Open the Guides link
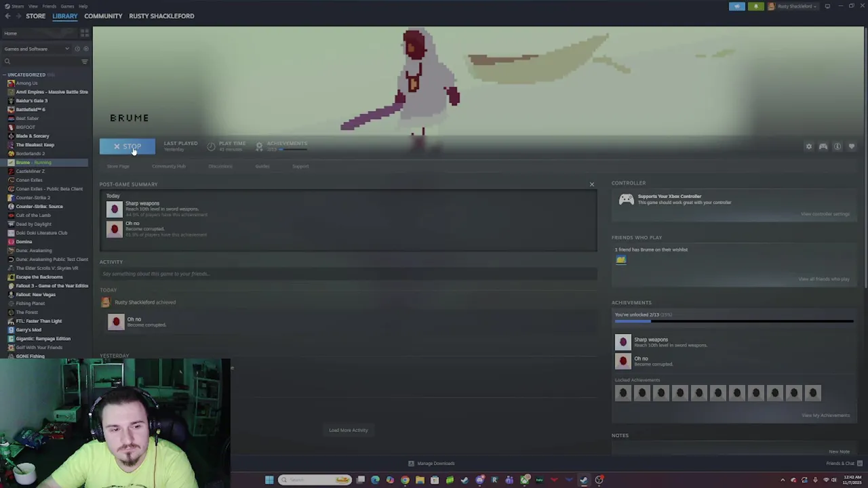This screenshot has width=868, height=488. (262, 166)
